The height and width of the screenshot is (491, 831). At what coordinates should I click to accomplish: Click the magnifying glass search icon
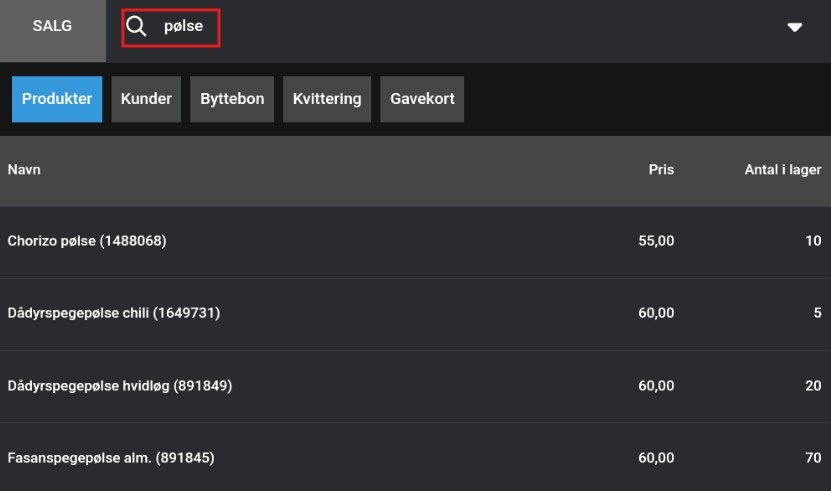(x=136, y=27)
